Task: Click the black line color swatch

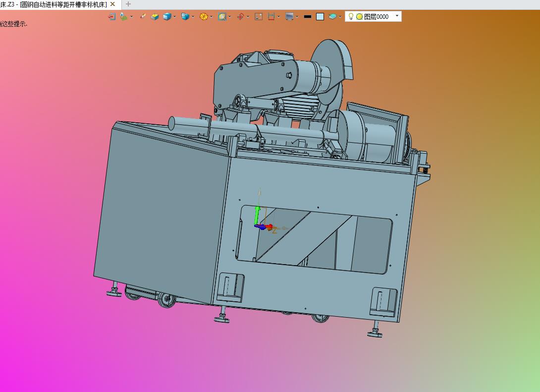Action: click(308, 16)
